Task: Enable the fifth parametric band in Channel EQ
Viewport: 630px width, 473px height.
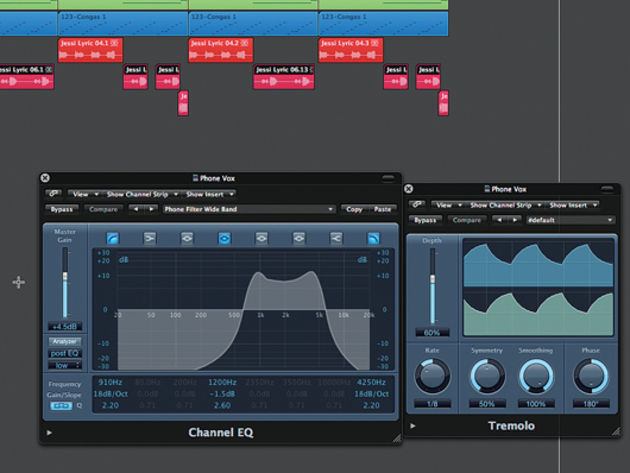Action: coord(262,239)
